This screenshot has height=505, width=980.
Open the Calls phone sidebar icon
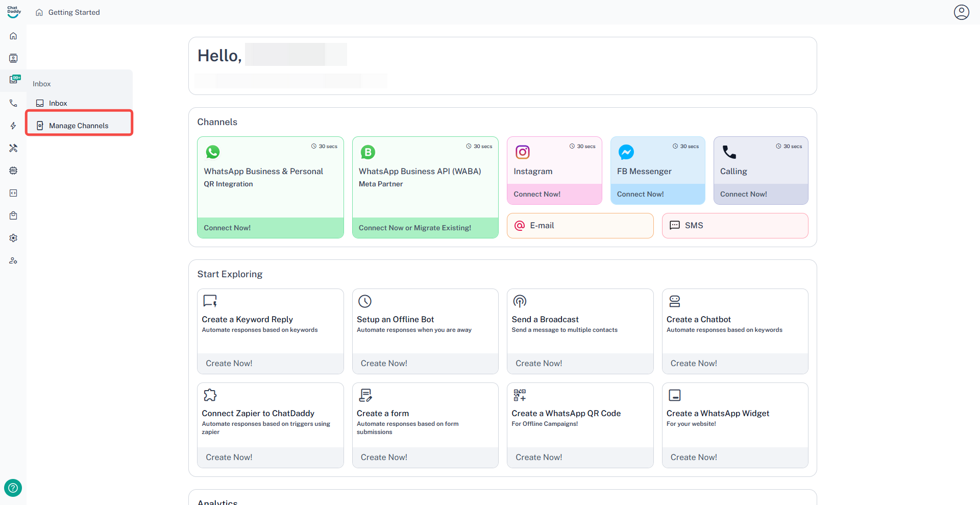click(x=13, y=103)
